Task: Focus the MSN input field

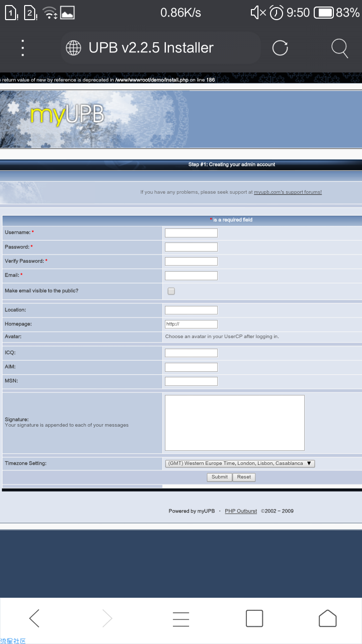Action: pos(191,381)
